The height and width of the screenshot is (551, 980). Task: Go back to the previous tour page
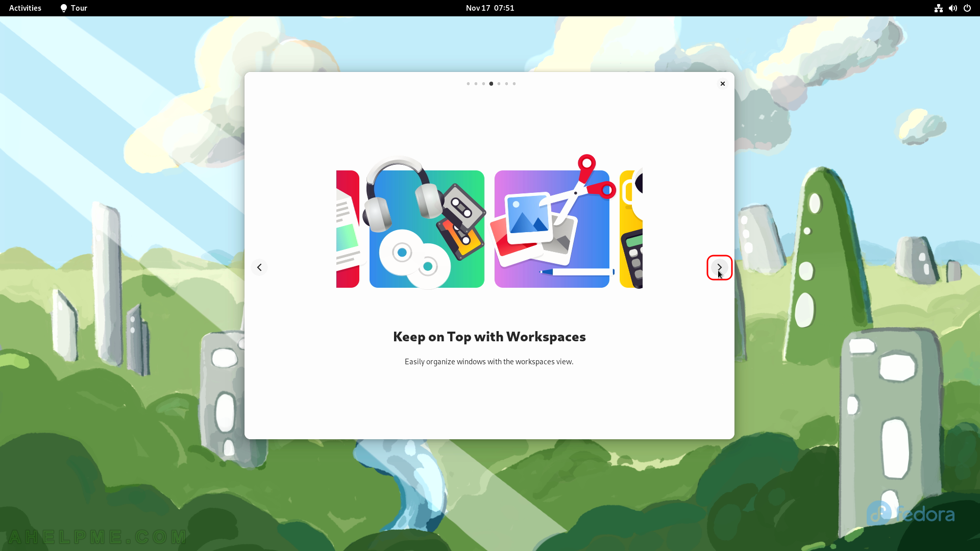click(259, 267)
